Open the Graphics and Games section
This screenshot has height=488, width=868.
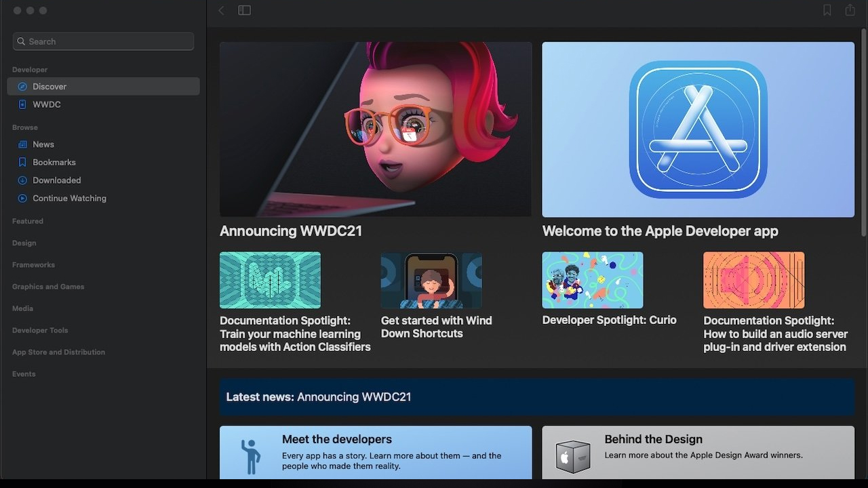pyautogui.click(x=47, y=286)
